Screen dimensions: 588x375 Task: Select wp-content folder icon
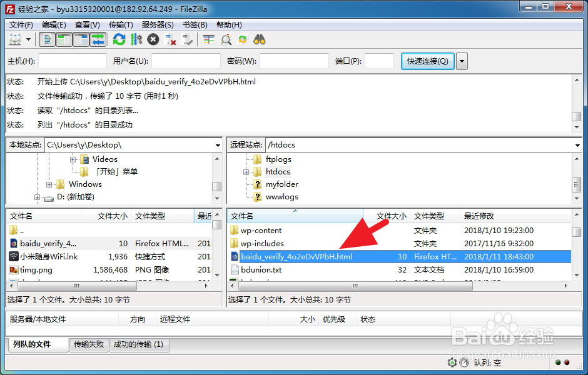[235, 230]
